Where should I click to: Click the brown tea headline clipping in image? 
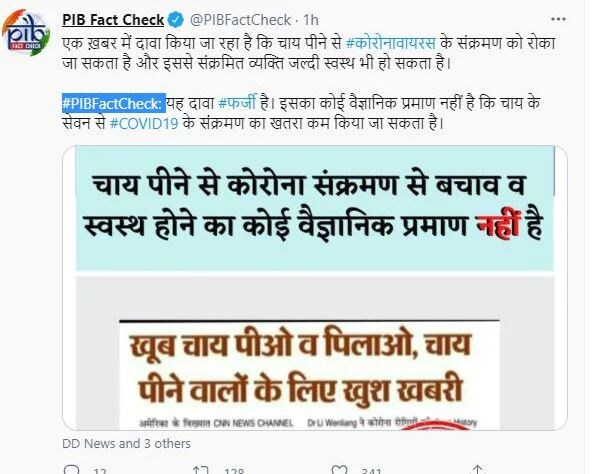pos(309,375)
